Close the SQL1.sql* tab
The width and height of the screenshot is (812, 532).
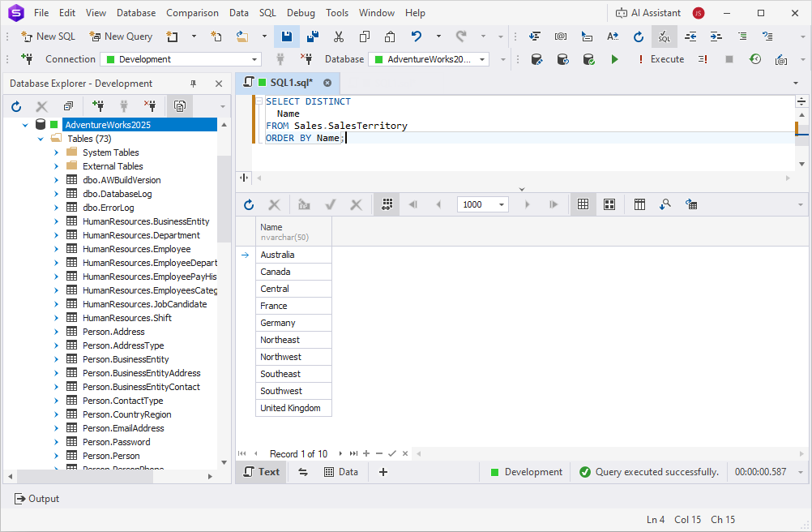[x=327, y=83]
